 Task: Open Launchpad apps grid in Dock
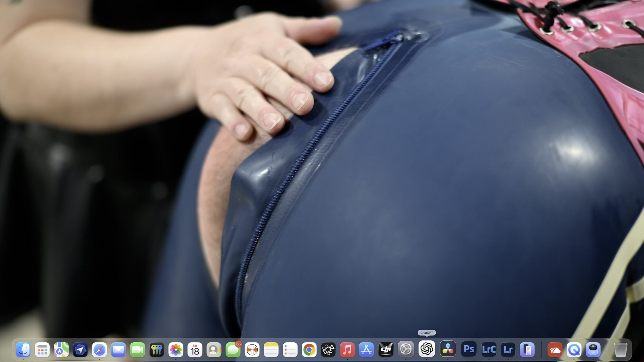[x=42, y=349]
